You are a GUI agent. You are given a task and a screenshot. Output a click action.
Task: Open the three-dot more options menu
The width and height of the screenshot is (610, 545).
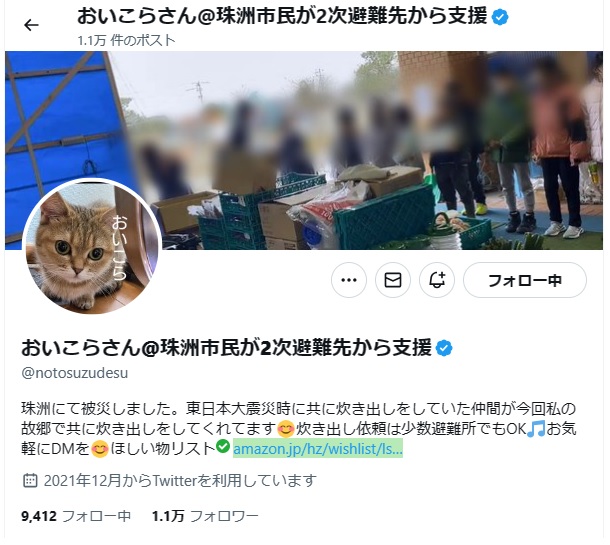coord(349,280)
